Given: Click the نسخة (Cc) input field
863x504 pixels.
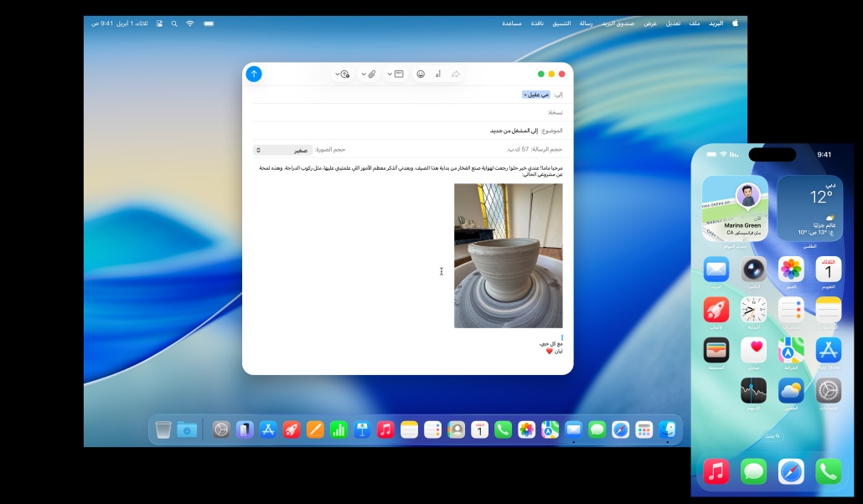Looking at the screenshot, I should pyautogui.click(x=402, y=112).
